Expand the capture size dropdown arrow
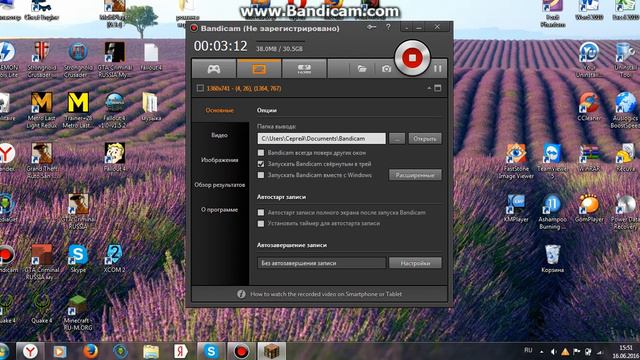The image size is (640, 360). [x=429, y=88]
